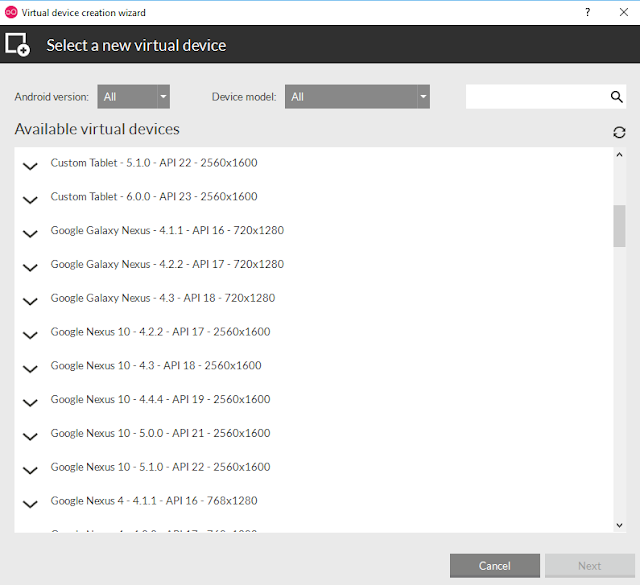Select Google Nexus 10 - 4.4.4 - API 19
This screenshot has width=640, height=585.
click(x=160, y=400)
